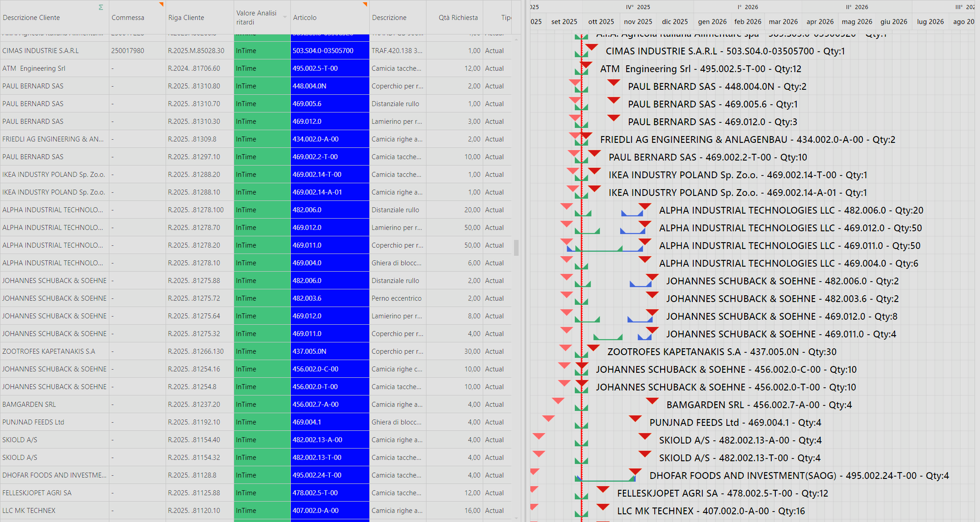The width and height of the screenshot is (980, 522).
Task: Click the orange filter corner on Articolo header
Action: [365, 4]
